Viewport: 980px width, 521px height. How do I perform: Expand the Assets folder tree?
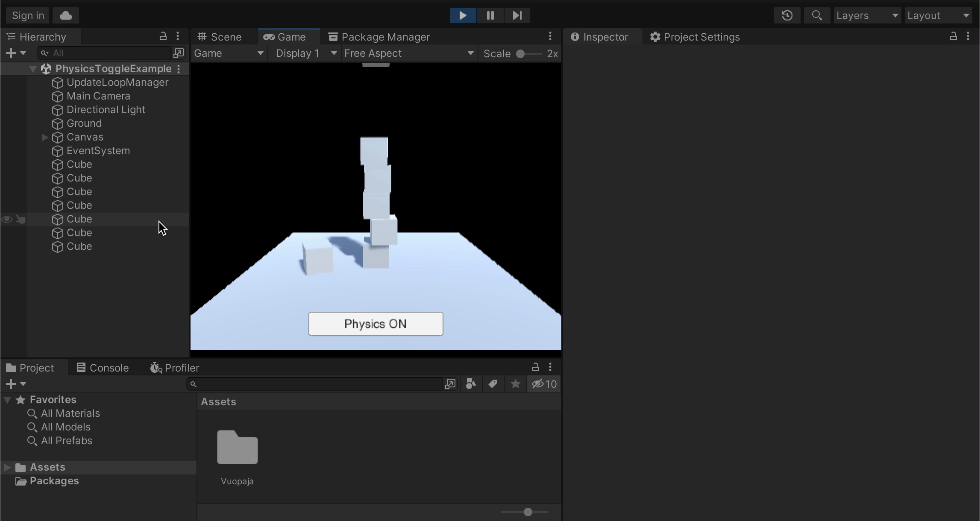coord(7,467)
